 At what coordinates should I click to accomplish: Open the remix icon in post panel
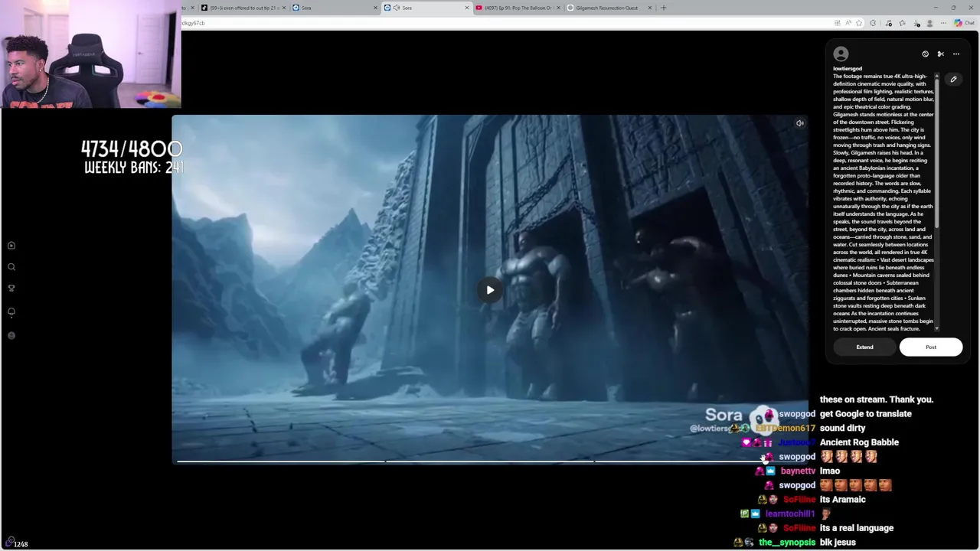point(925,54)
